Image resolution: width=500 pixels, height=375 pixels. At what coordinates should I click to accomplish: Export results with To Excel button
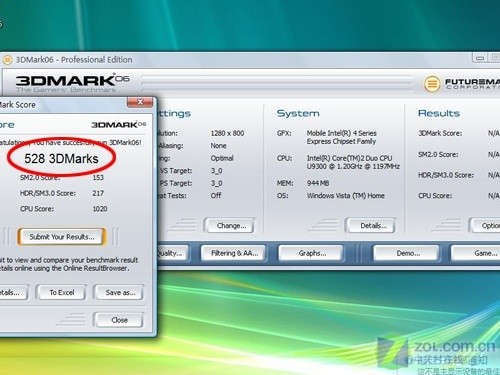coord(62,292)
